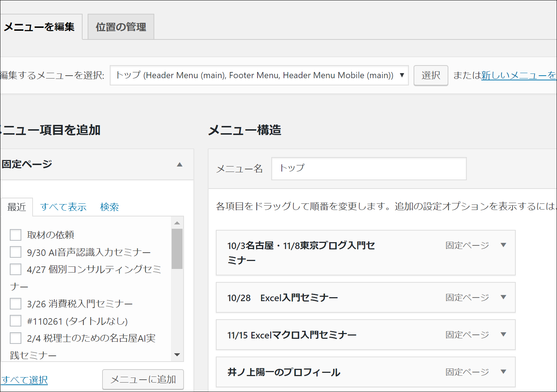Switch to the すべて表示 tab

[63, 207]
